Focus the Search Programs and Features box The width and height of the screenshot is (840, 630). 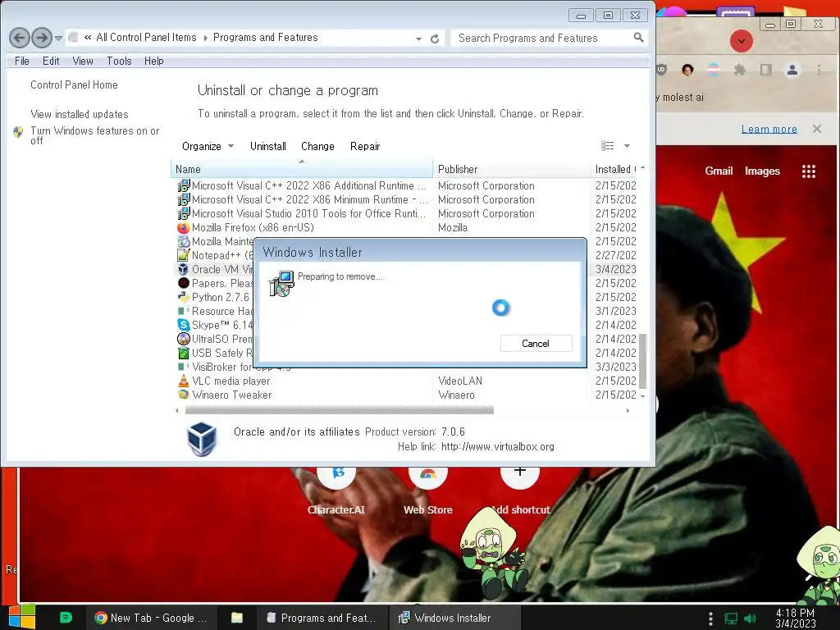[541, 38]
